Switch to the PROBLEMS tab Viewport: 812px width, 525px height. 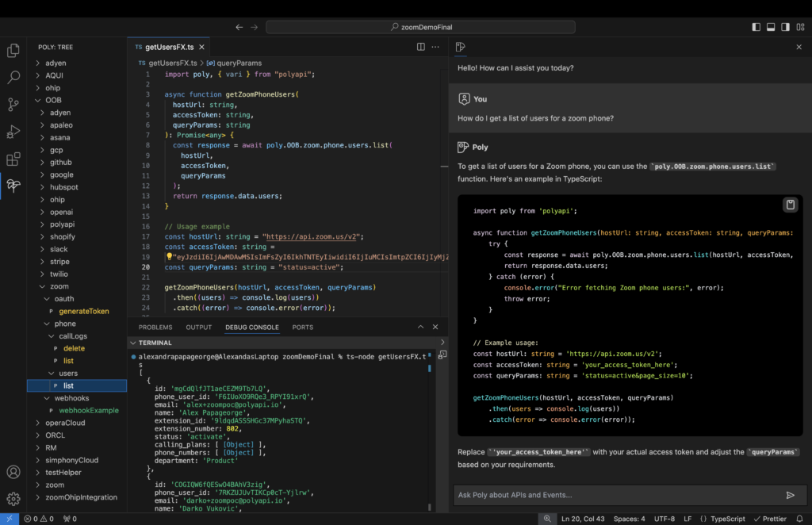155,327
